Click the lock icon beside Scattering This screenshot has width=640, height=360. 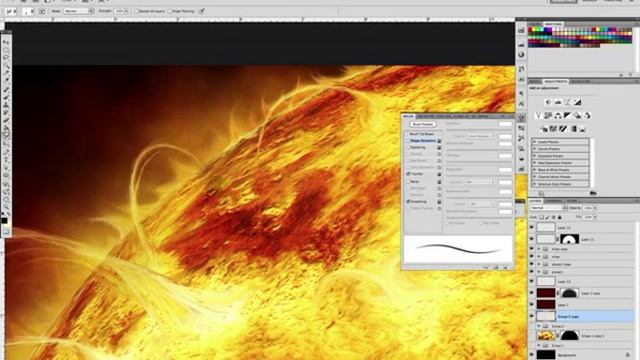coord(439,147)
